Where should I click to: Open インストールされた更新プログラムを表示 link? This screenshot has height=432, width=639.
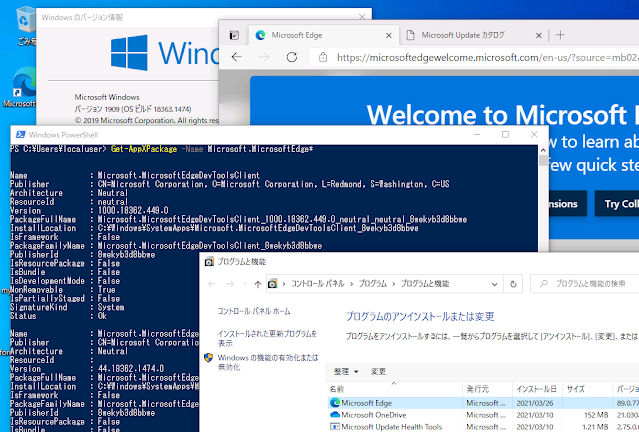[x=267, y=338]
